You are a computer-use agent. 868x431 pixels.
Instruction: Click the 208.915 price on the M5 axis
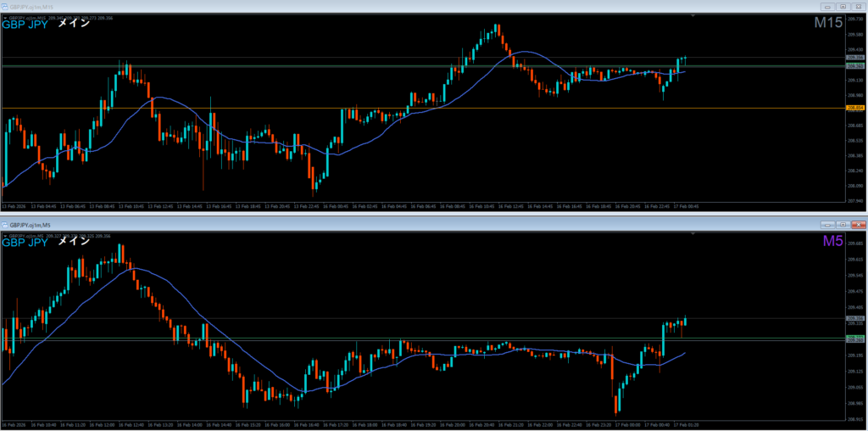tap(855, 419)
